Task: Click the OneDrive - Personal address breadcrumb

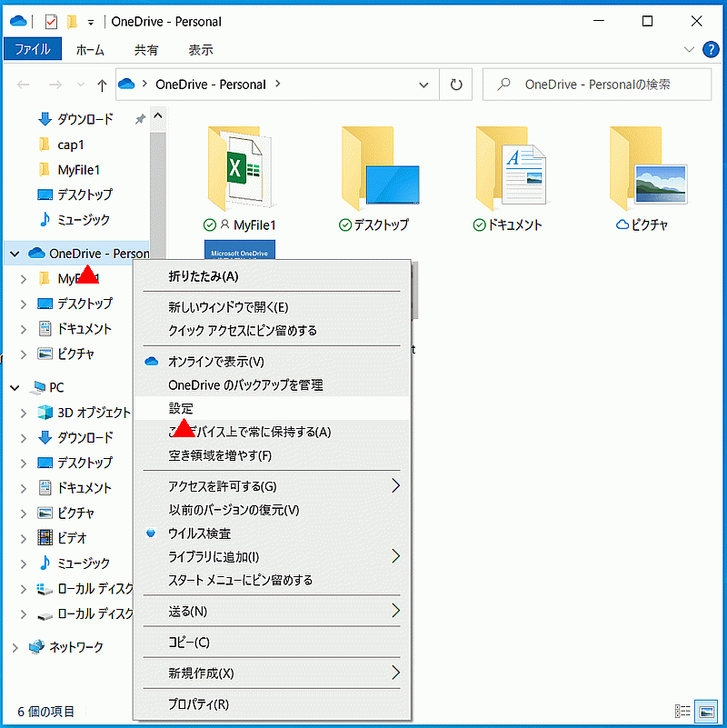Action: pyautogui.click(x=211, y=85)
